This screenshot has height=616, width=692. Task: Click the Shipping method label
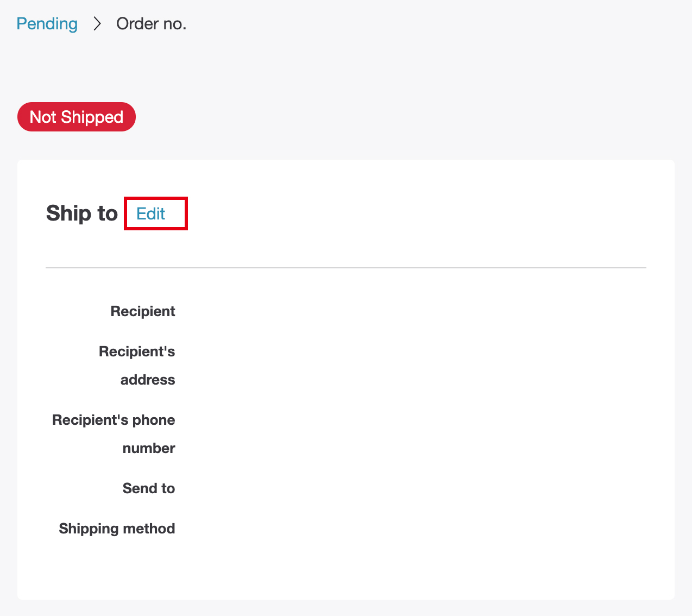(117, 529)
